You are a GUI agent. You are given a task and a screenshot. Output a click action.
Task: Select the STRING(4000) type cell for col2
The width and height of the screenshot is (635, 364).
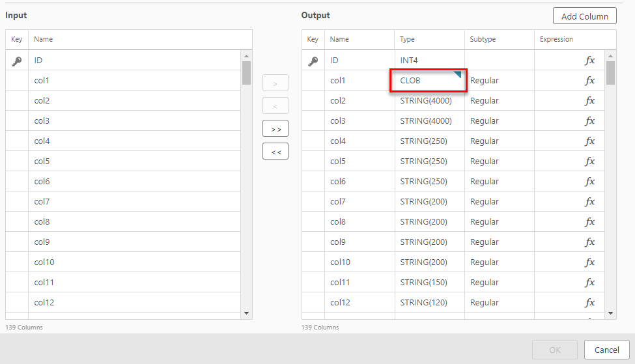pos(429,101)
